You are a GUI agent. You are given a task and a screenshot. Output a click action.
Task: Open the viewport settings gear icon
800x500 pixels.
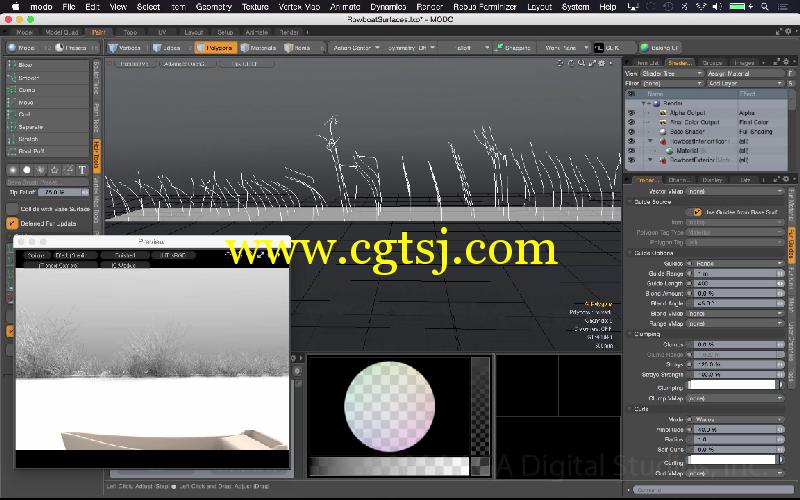click(602, 63)
